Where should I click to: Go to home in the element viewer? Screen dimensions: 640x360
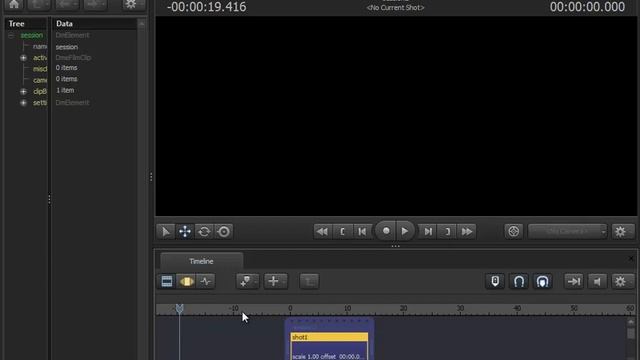pyautogui.click(x=14, y=4)
